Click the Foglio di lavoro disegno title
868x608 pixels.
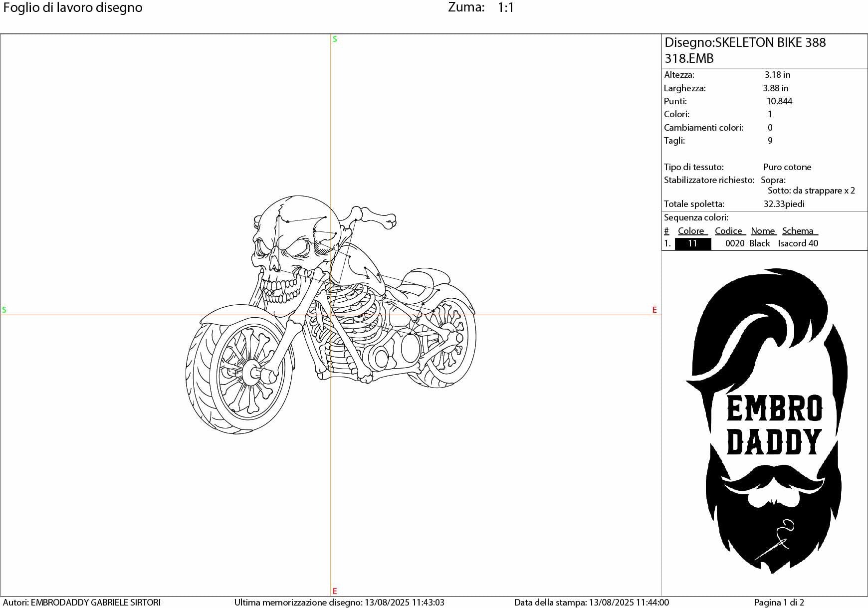point(72,7)
